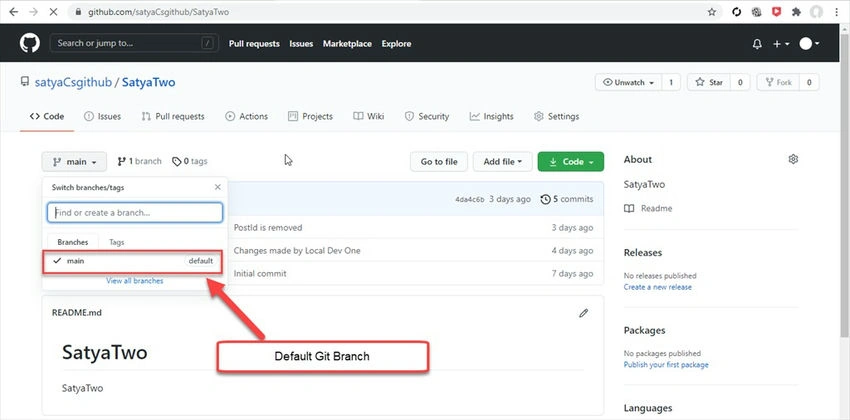Open the 0 tags link
Viewport: 850px width, 420px height.
190,161
